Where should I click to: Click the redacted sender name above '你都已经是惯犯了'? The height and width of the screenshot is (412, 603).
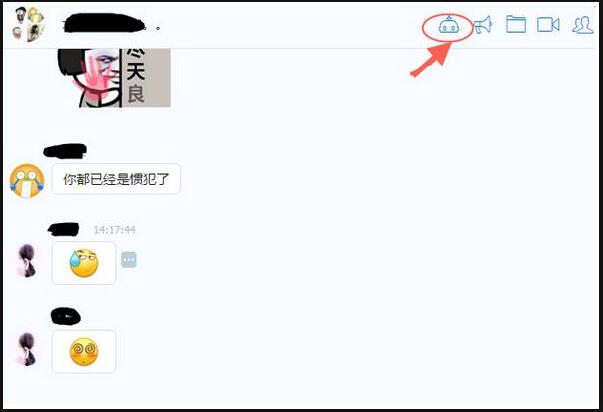click(65, 151)
